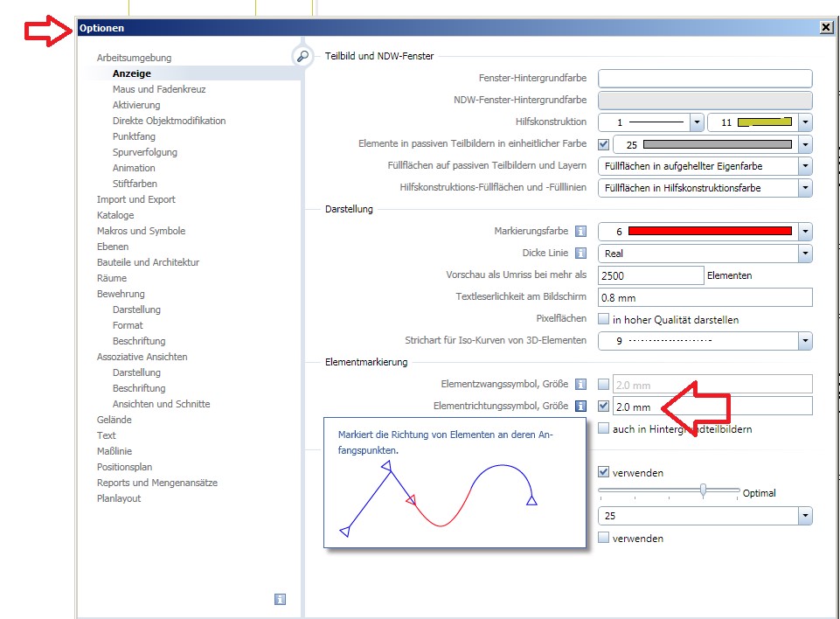Screen dimensions: 840x619
Task: Click the search magnifier icon
Action: click(302, 56)
